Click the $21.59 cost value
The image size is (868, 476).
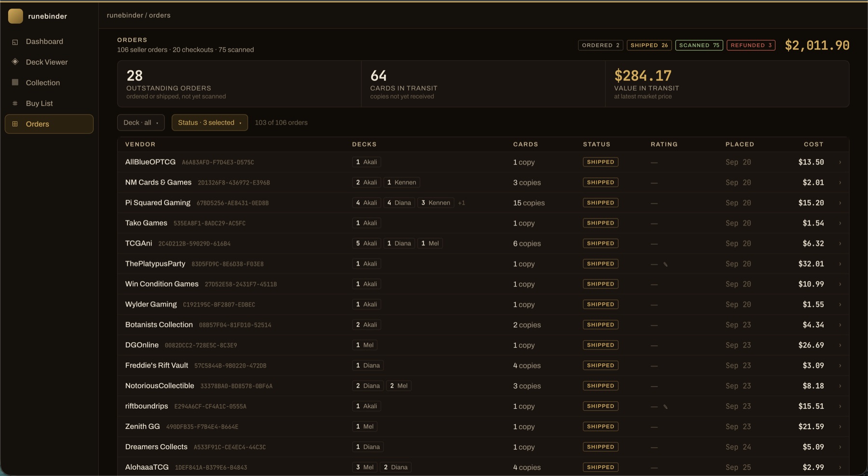coord(811,427)
